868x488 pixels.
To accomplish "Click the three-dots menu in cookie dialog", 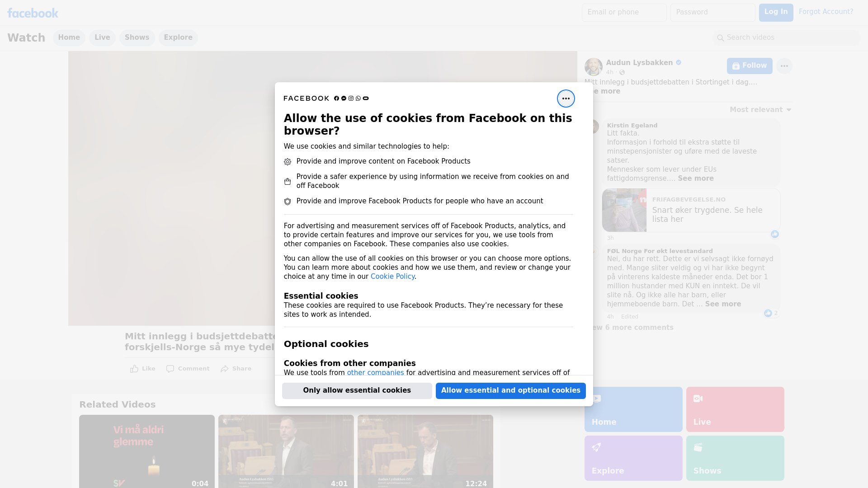I will coord(566,99).
